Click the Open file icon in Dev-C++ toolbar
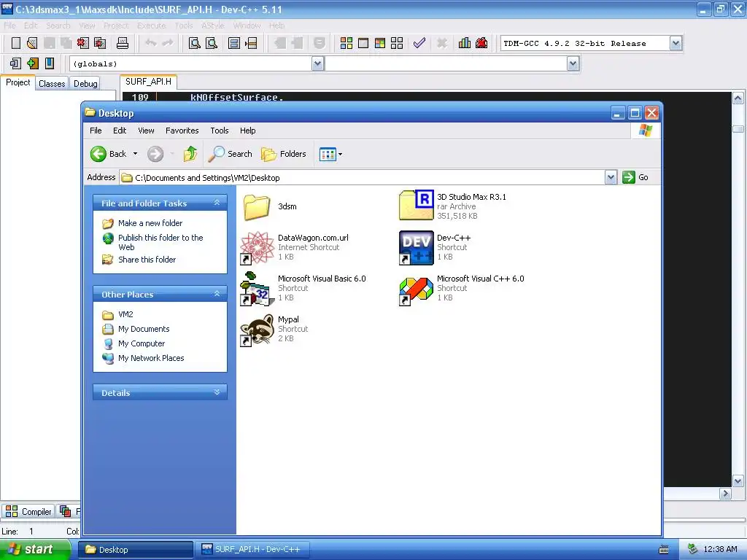This screenshot has width=747, height=560. (32, 43)
